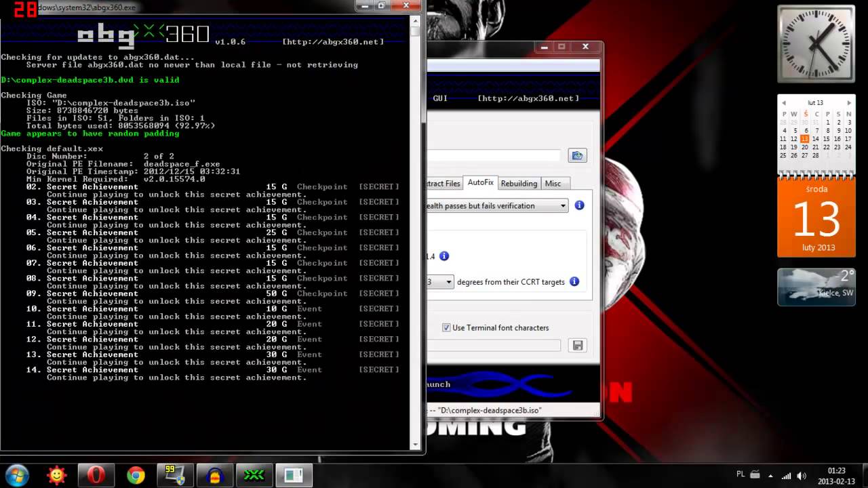The height and width of the screenshot is (488, 868).
Task: Click "lut 13" calendar gadget header
Action: coord(815,103)
